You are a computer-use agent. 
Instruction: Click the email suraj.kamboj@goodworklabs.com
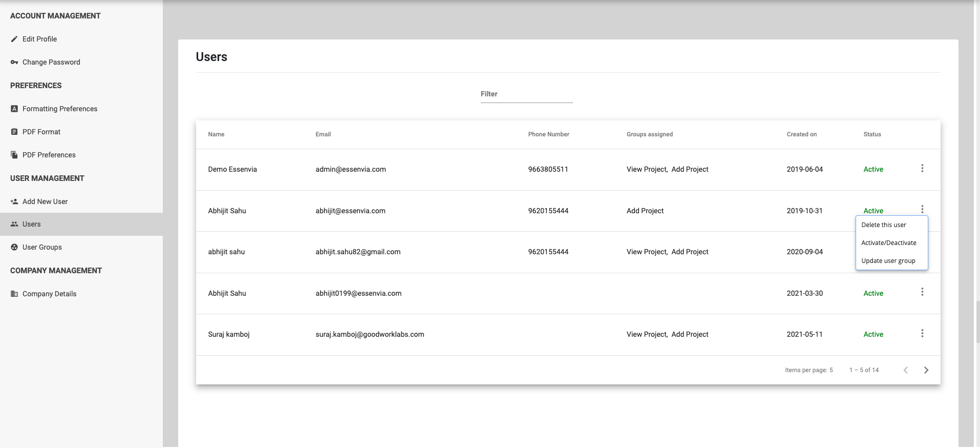[x=370, y=334]
